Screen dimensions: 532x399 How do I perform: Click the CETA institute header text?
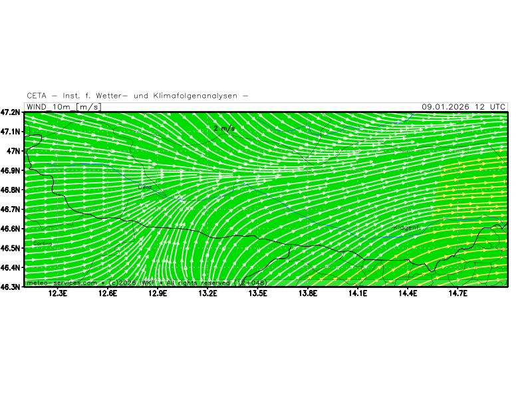(x=138, y=96)
